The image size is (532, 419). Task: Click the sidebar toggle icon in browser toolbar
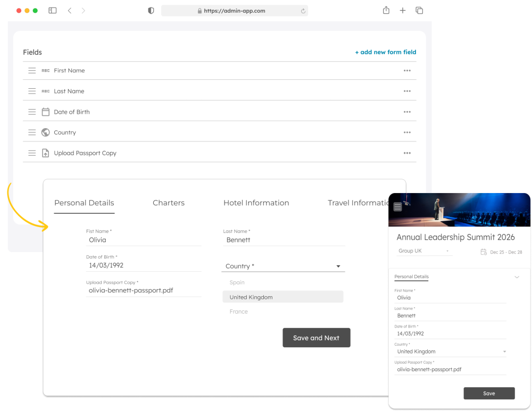click(x=53, y=11)
